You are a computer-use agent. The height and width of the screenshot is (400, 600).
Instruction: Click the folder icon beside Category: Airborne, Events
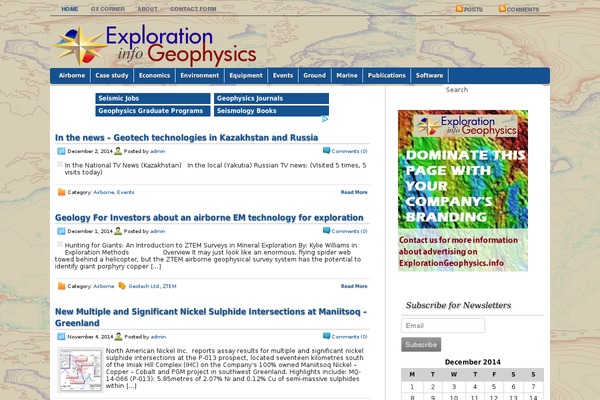coord(62,192)
